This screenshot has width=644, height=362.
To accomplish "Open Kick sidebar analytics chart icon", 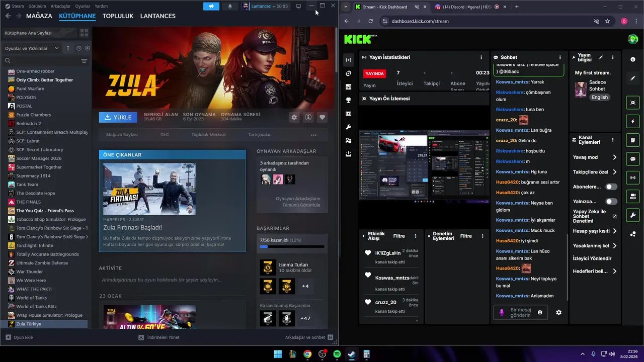I will tap(348, 87).
